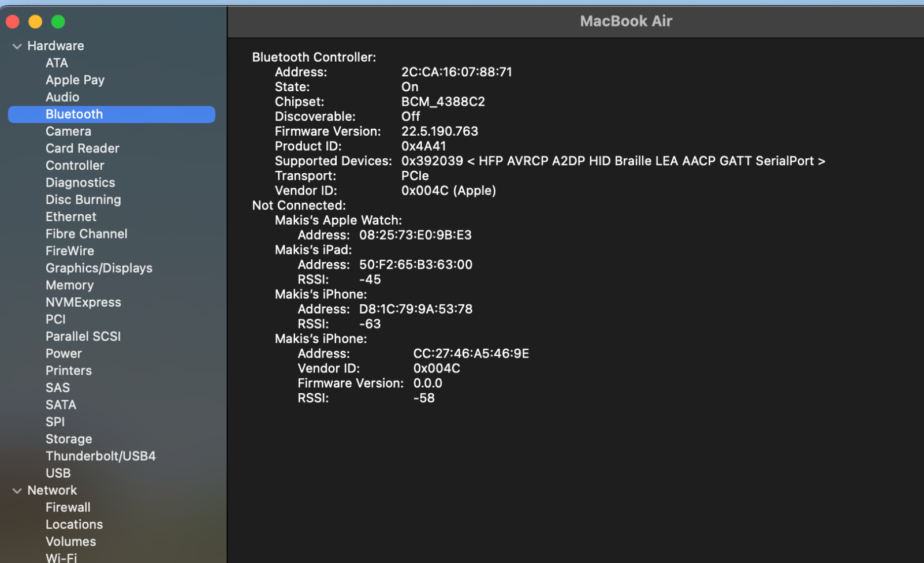Open the Wi-Fi network entry

click(x=61, y=558)
